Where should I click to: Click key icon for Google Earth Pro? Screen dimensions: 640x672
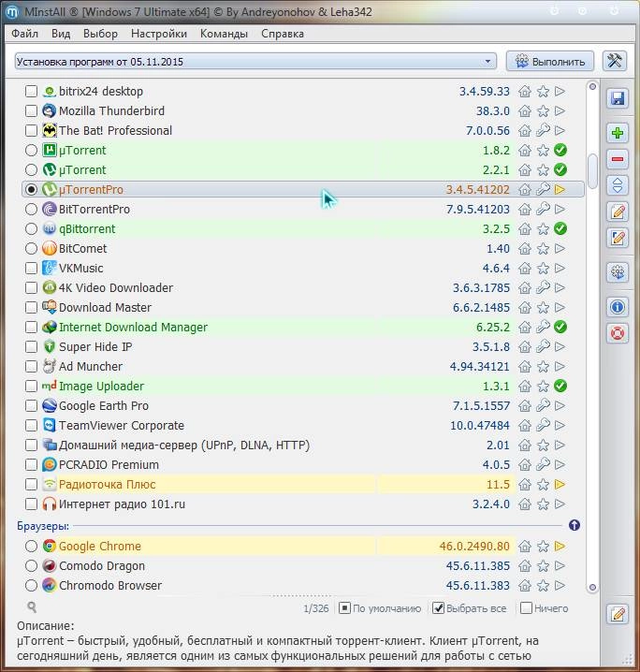tap(543, 405)
